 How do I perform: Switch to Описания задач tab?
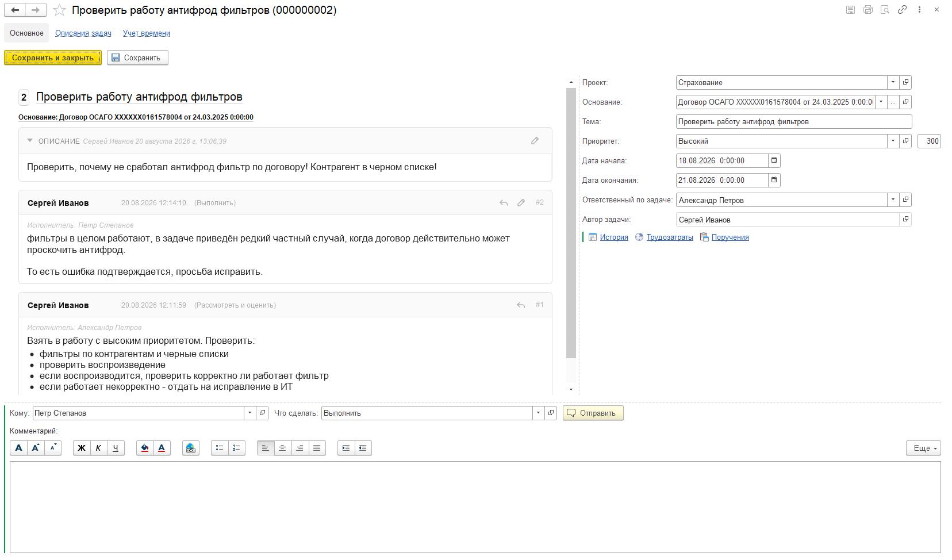point(83,33)
